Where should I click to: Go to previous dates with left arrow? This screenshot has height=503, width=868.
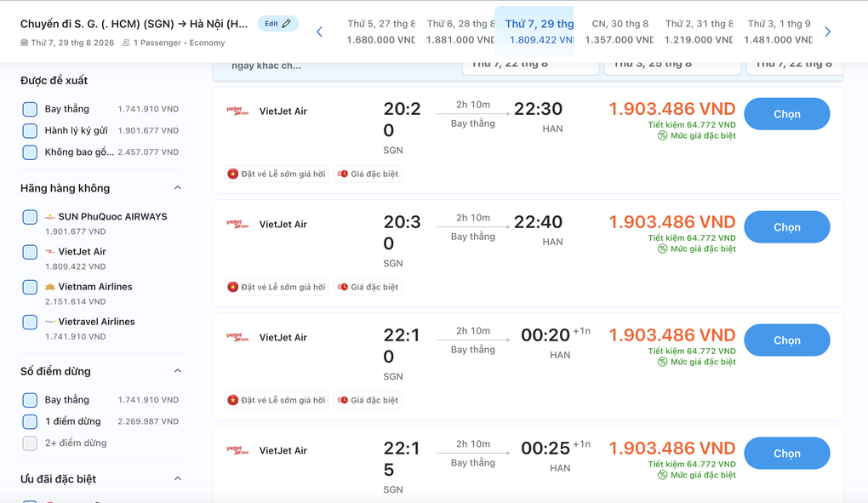pyautogui.click(x=319, y=31)
